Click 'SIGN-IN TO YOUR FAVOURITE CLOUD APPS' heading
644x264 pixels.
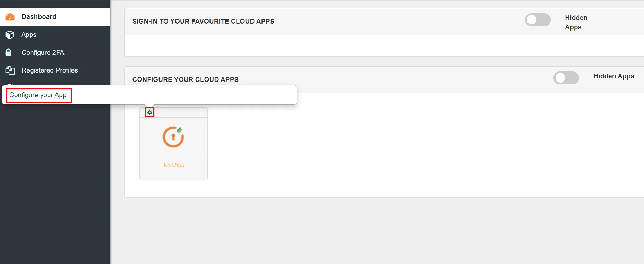pos(203,21)
